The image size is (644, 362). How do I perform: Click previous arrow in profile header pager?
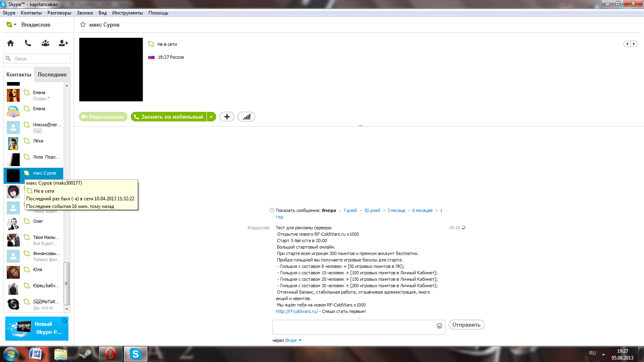tap(627, 44)
